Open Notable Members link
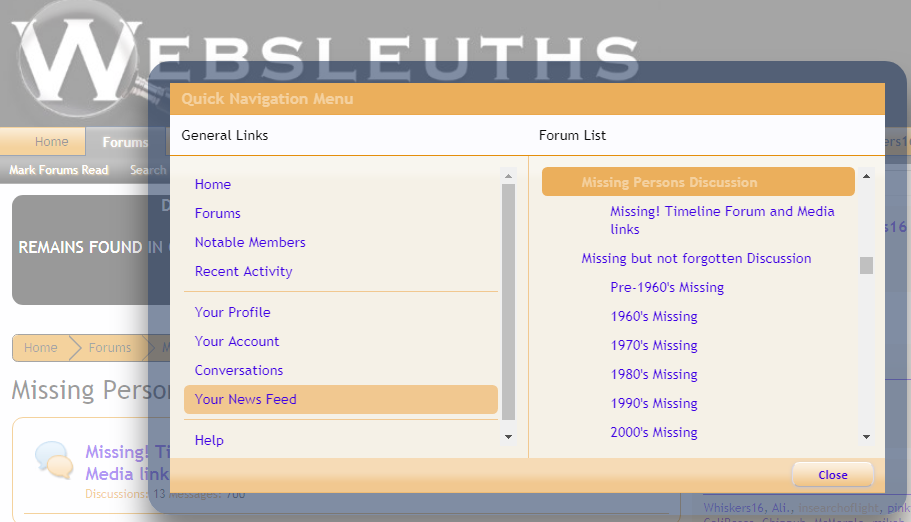 (x=250, y=242)
